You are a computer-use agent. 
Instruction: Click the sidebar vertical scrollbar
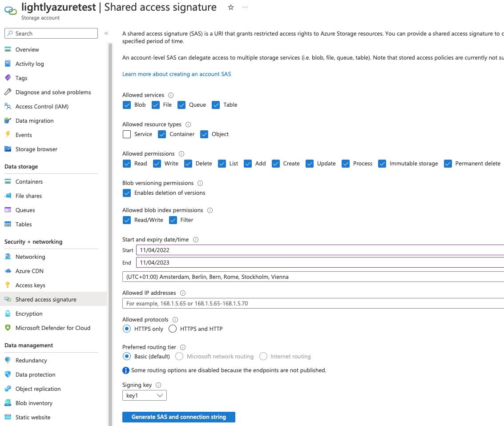[x=110, y=234]
